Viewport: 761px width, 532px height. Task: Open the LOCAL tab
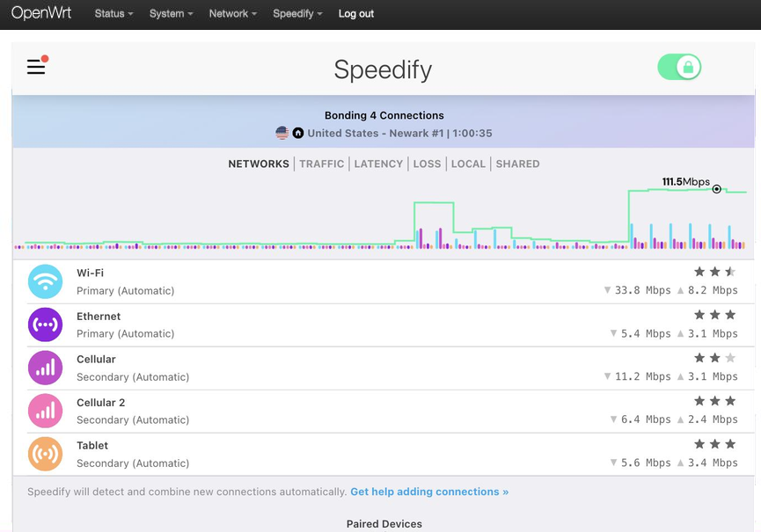[x=468, y=164]
